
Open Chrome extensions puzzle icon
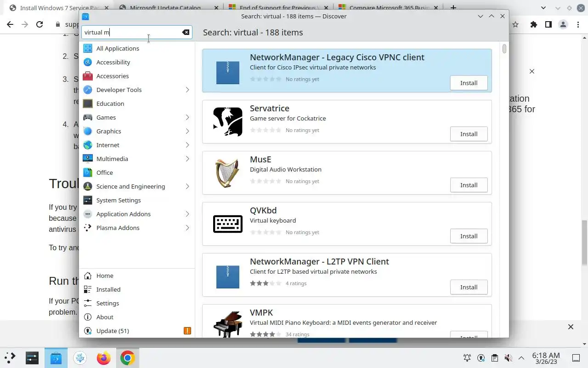(x=533, y=25)
